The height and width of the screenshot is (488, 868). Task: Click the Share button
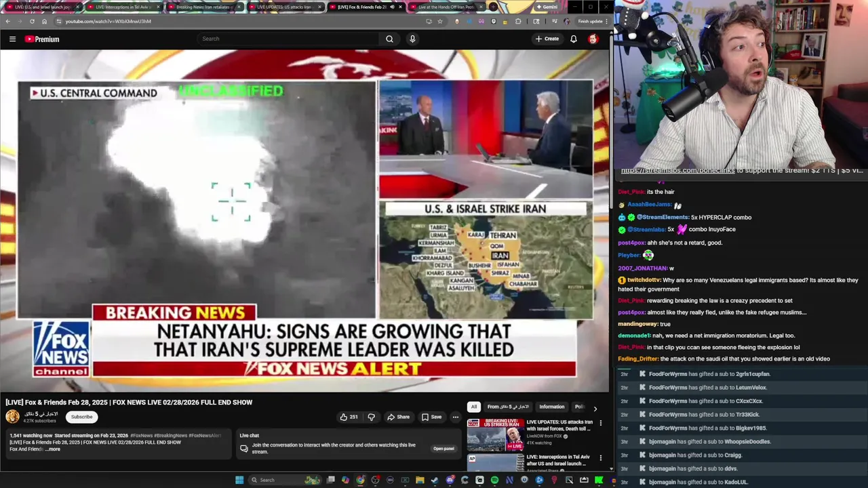click(x=398, y=417)
